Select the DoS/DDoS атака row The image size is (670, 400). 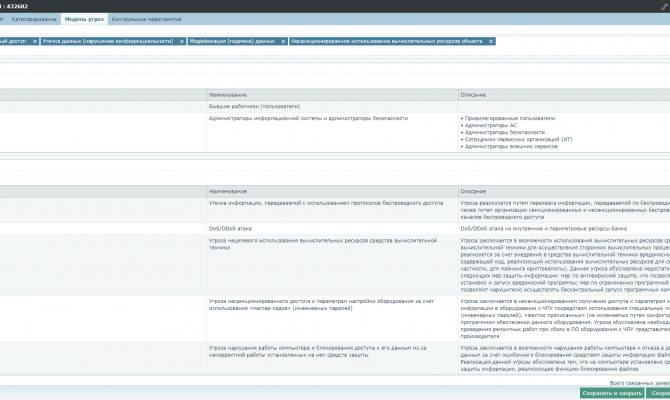coord(335,229)
